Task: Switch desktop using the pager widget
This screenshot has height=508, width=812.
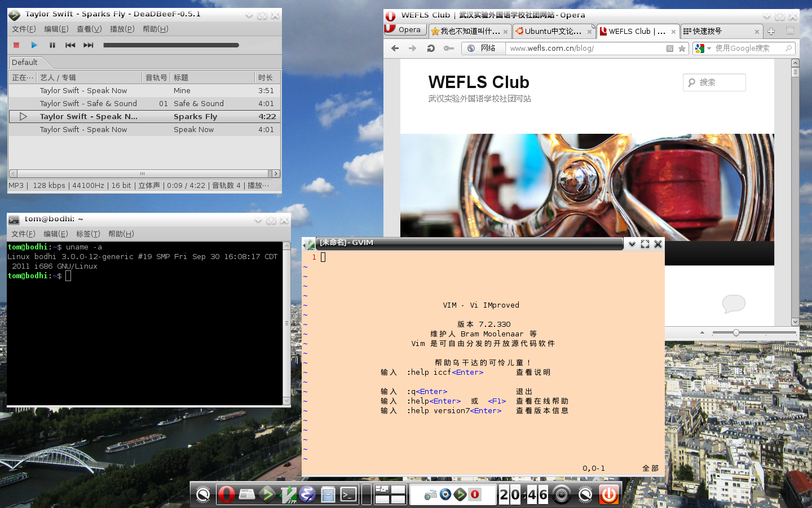Action: [x=390, y=494]
